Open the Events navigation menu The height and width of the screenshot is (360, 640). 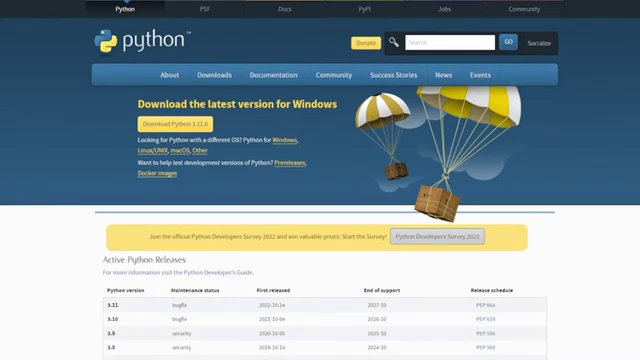[x=480, y=75]
